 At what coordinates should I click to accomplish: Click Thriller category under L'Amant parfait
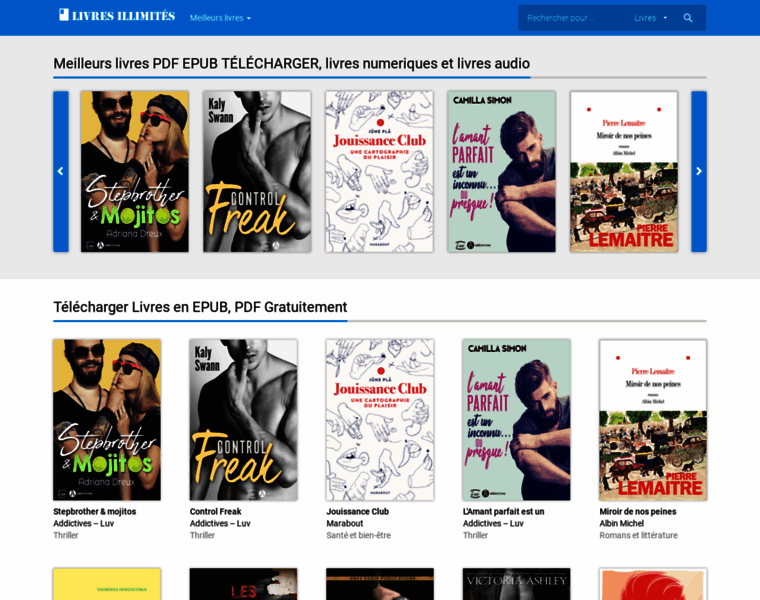tap(475, 535)
